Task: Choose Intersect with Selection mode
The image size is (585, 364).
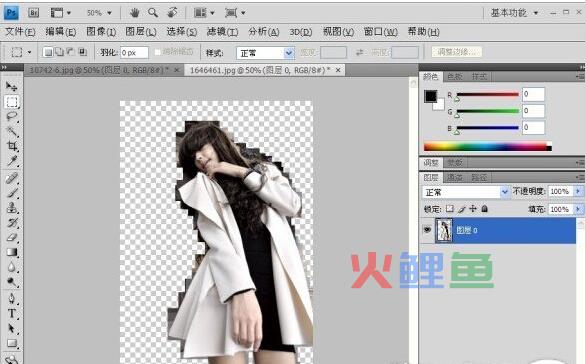Action: click(x=82, y=52)
